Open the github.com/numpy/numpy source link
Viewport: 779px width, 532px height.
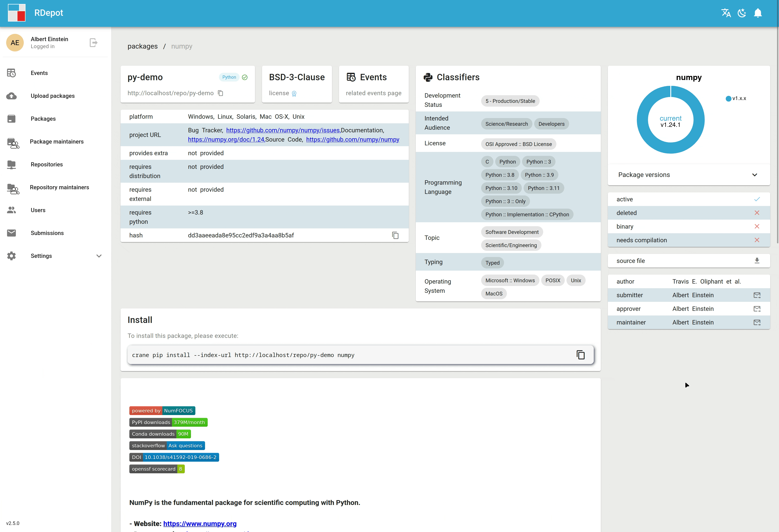pos(353,139)
